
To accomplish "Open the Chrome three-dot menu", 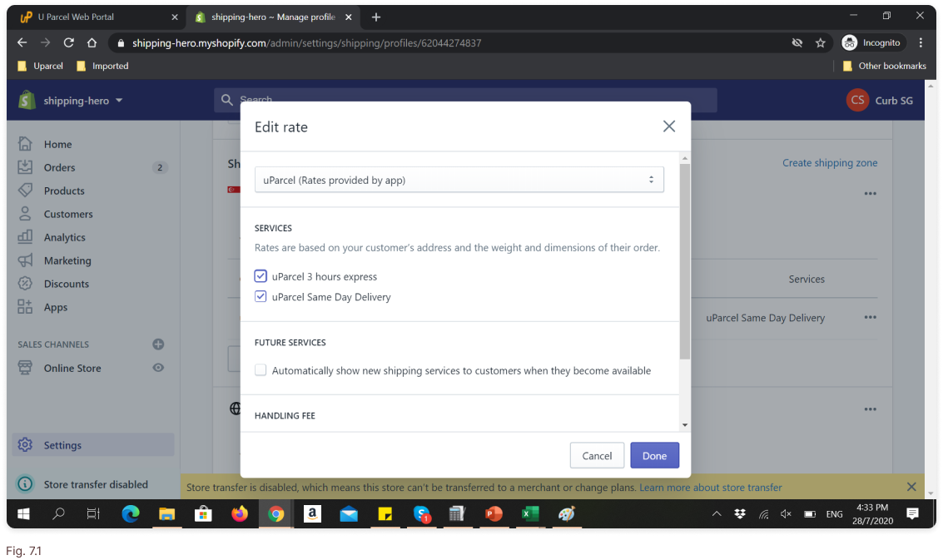I will pyautogui.click(x=921, y=42).
